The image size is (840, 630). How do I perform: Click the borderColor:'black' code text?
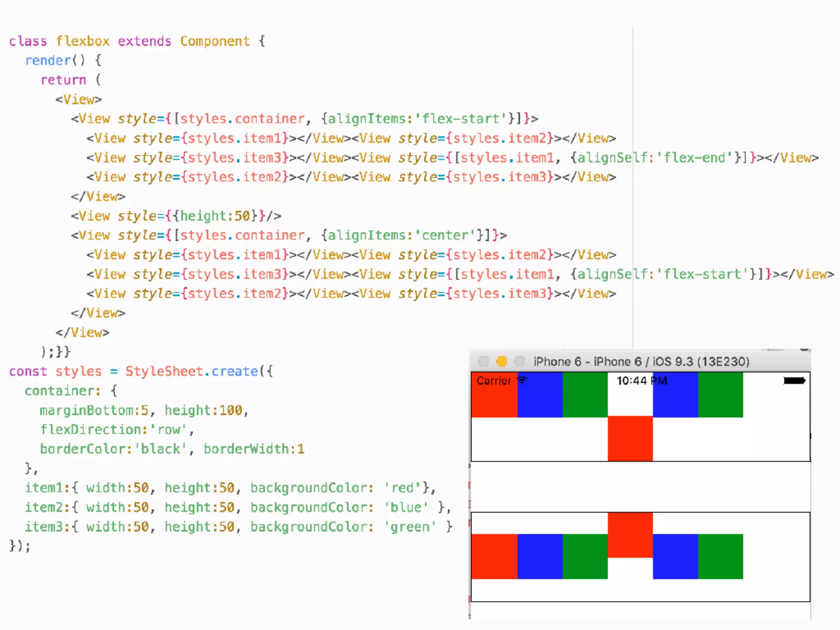(x=113, y=449)
